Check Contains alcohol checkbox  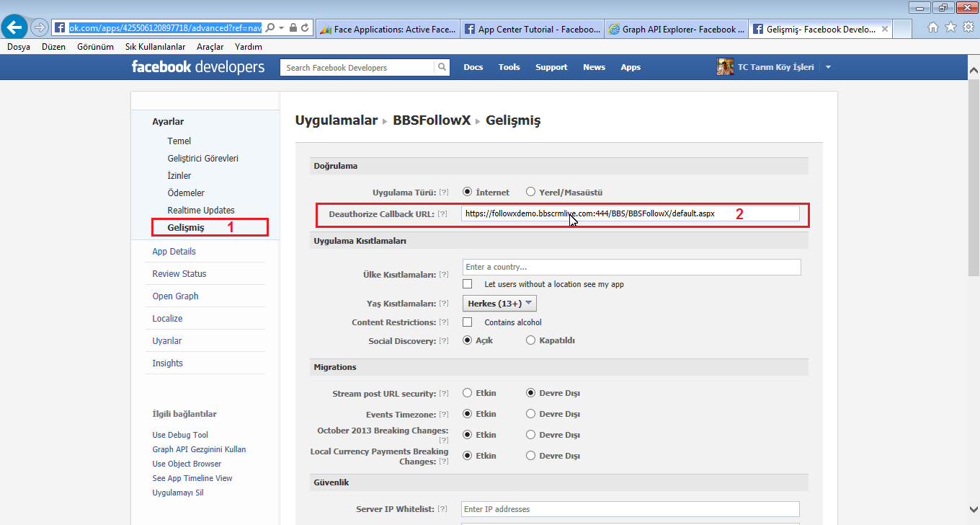tap(468, 322)
